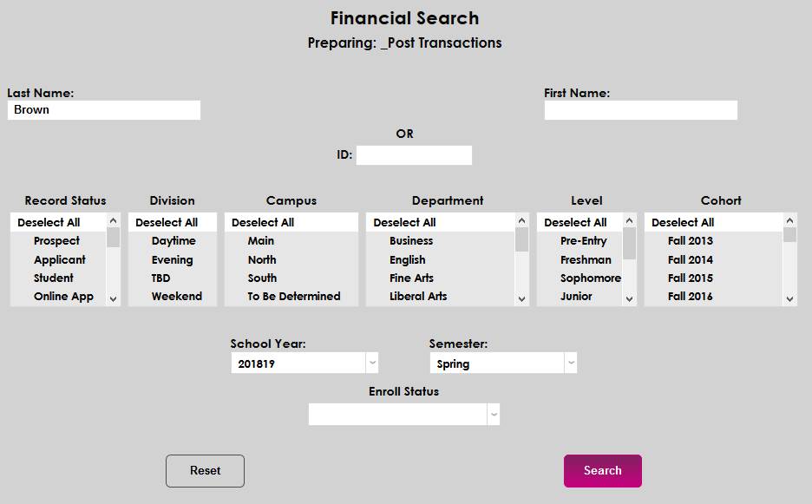The width and height of the screenshot is (812, 504).
Task: Select Weekend in the Division list
Action: [176, 296]
